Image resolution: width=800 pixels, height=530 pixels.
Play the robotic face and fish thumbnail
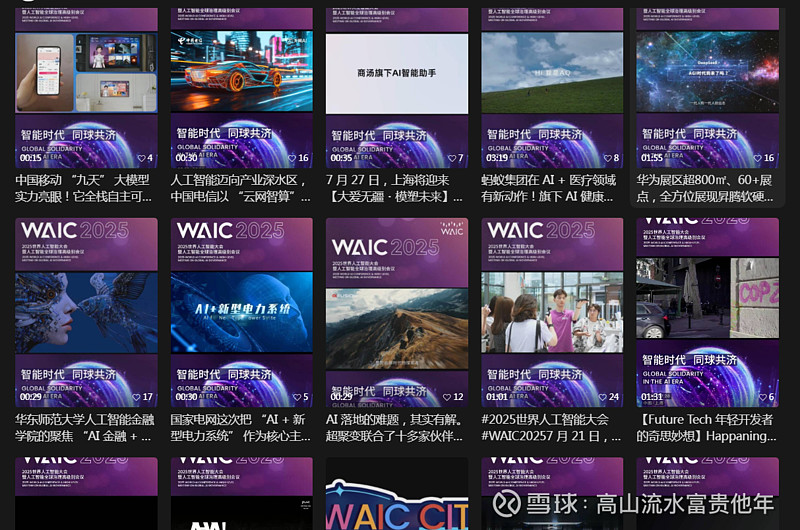tap(86, 312)
